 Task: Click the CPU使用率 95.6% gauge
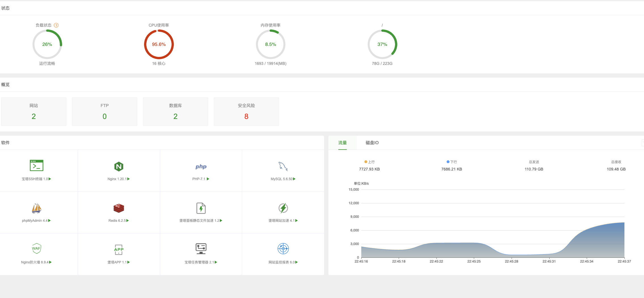(x=159, y=44)
